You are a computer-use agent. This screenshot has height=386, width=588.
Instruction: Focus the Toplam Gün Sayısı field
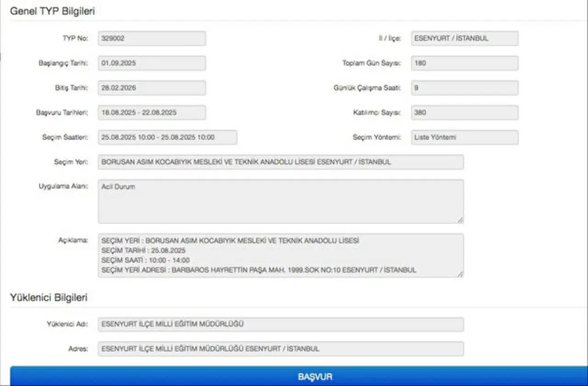click(464, 63)
